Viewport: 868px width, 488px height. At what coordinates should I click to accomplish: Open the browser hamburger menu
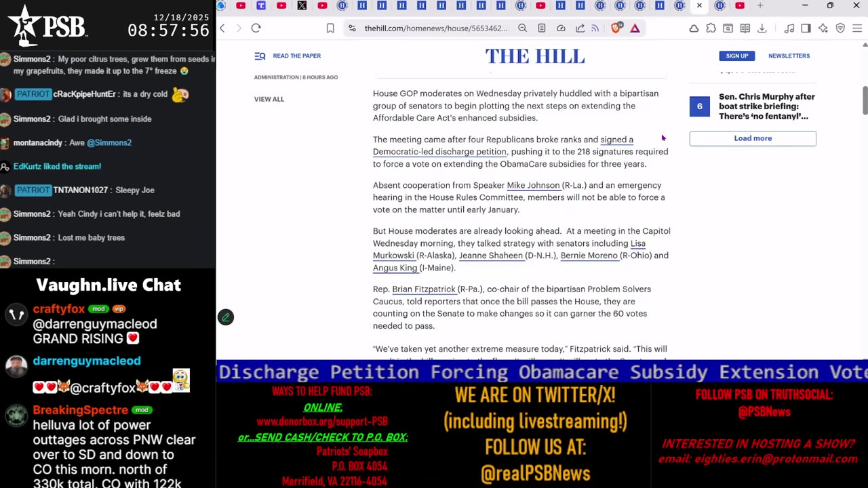[x=857, y=28]
